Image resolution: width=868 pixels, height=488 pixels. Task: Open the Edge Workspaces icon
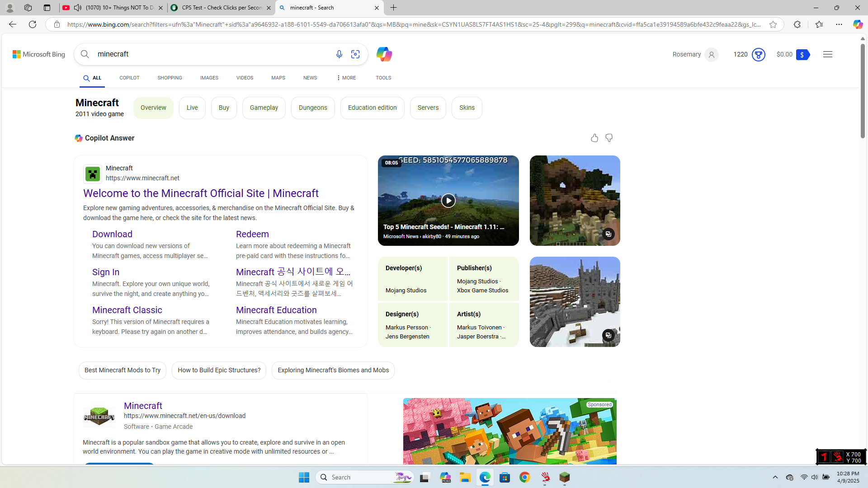(28, 8)
